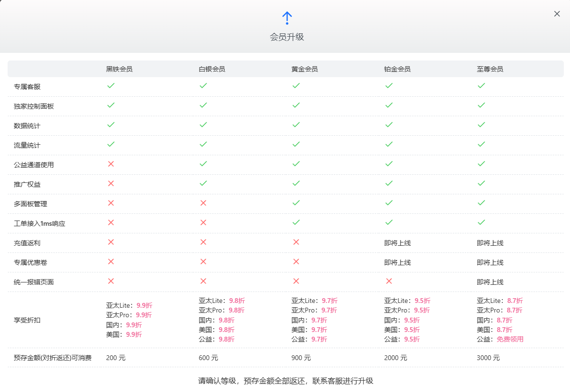This screenshot has height=392, width=570.
Task: Click the 享受折扣 row label
Action: pyautogui.click(x=27, y=320)
